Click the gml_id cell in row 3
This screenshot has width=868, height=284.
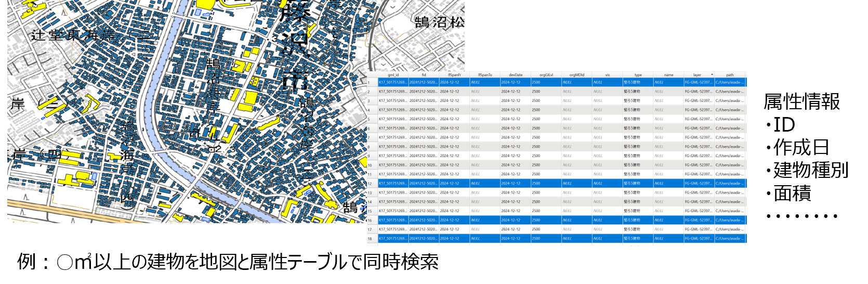click(x=393, y=101)
